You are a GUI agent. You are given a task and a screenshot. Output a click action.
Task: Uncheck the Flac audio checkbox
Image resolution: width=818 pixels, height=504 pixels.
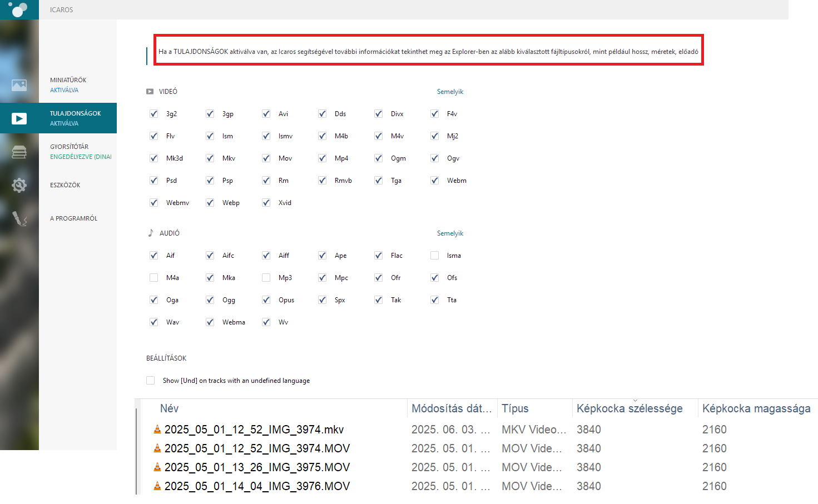click(379, 256)
